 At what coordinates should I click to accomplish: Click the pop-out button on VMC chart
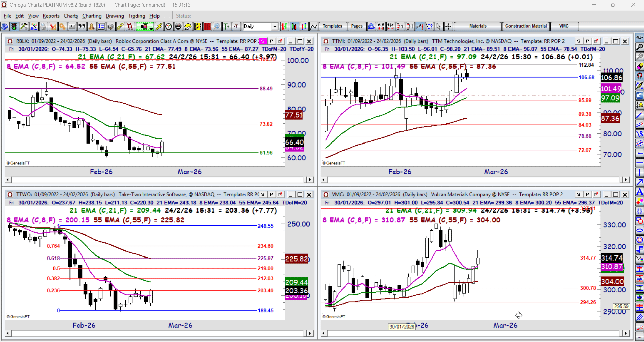click(596, 194)
